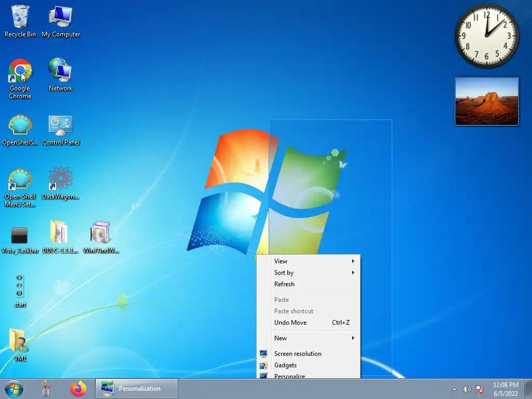
Task: Choose Personalize in the context menu
Action: click(x=309, y=375)
